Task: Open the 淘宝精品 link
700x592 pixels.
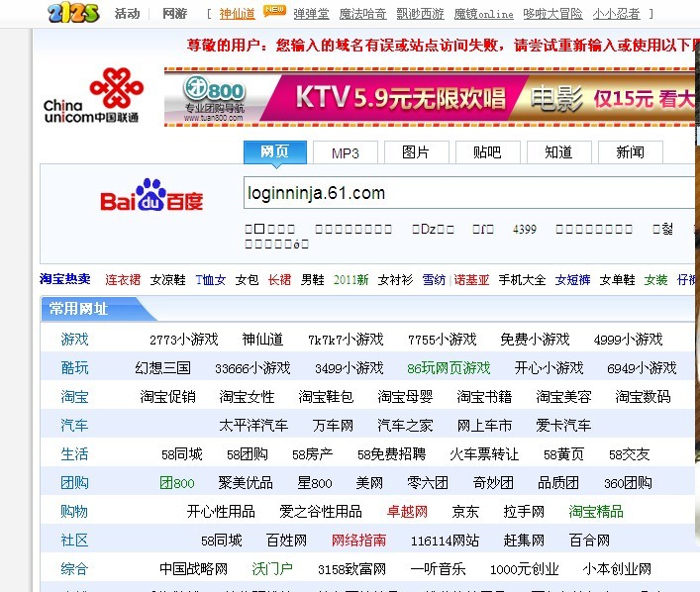Action: (x=596, y=511)
